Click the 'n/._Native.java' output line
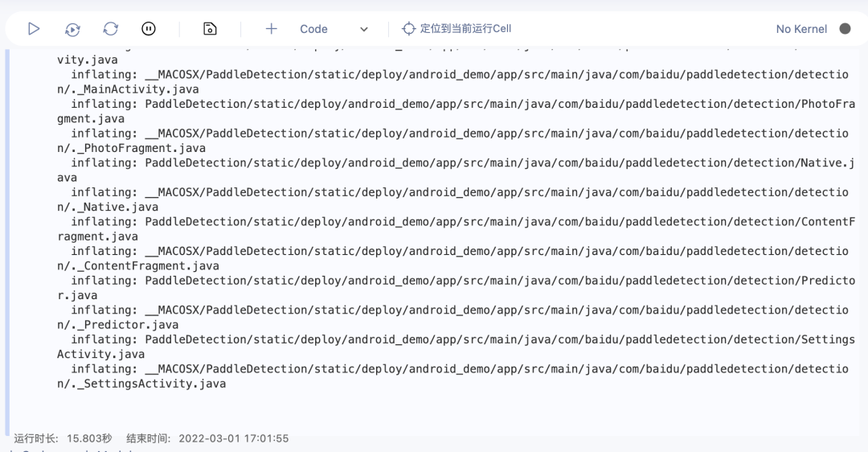This screenshot has width=868, height=452. [x=108, y=208]
